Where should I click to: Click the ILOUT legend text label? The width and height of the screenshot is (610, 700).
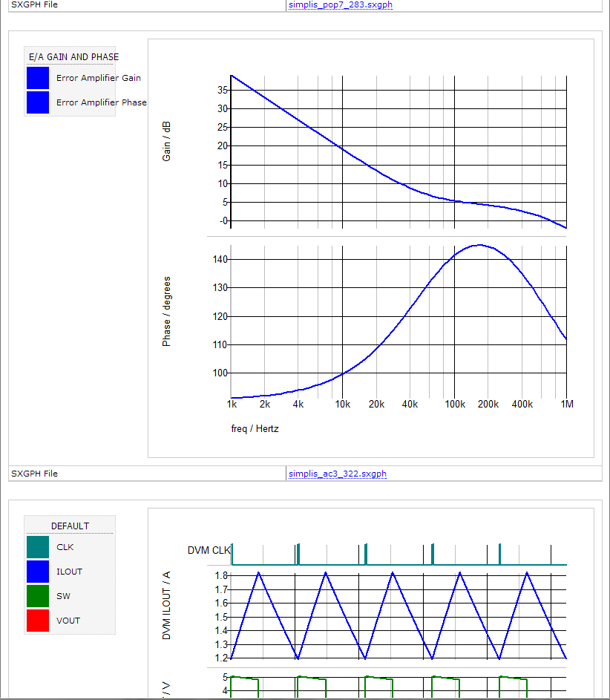(x=70, y=572)
